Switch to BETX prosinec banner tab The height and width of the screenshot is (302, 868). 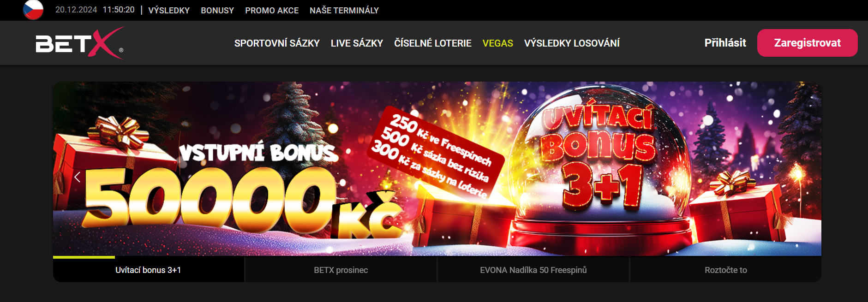click(x=341, y=270)
